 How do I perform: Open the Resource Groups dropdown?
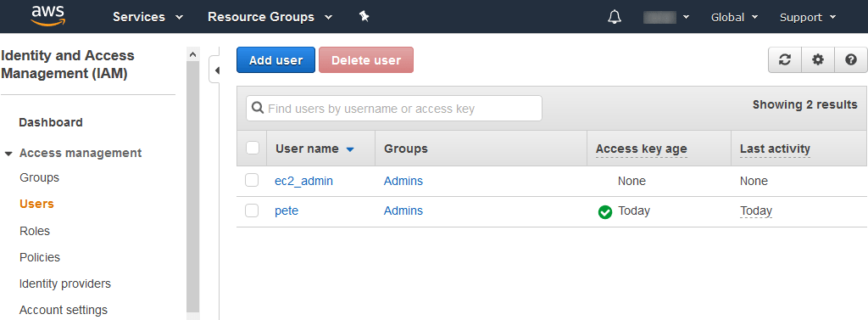tap(270, 17)
